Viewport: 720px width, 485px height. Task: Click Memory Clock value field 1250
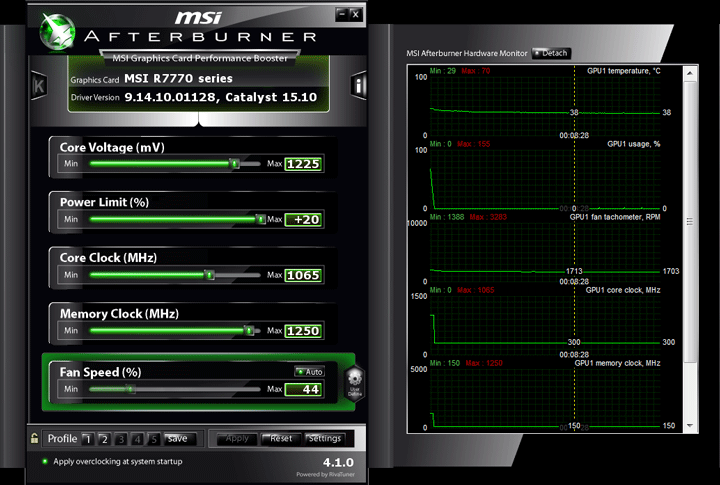(304, 331)
